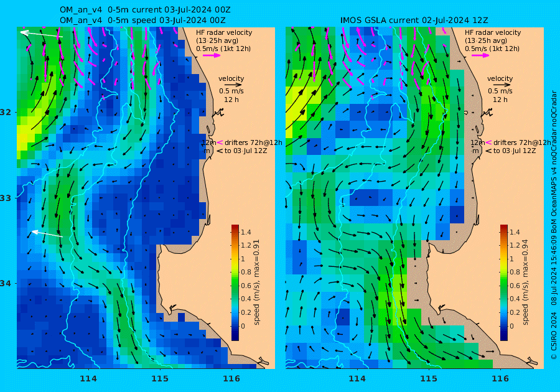Click '0.5 m/s' legend text in left map
560x392 pixels.
[x=231, y=91]
